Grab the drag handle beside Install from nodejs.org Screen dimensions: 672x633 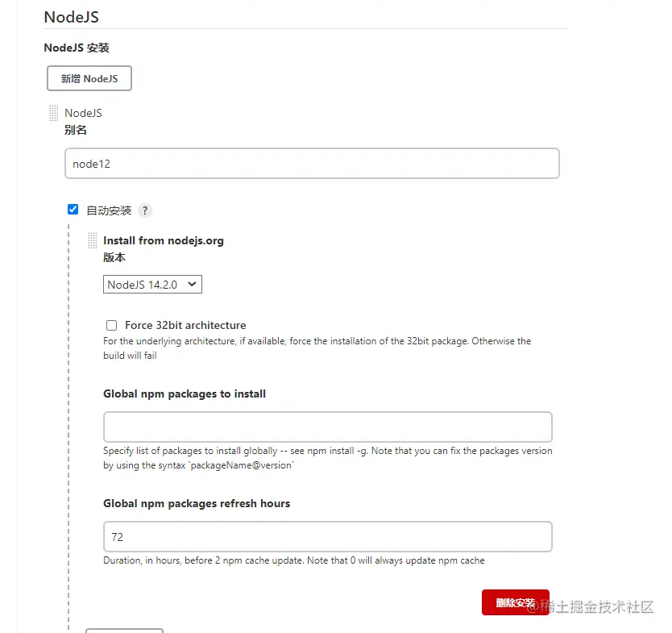(x=92, y=240)
